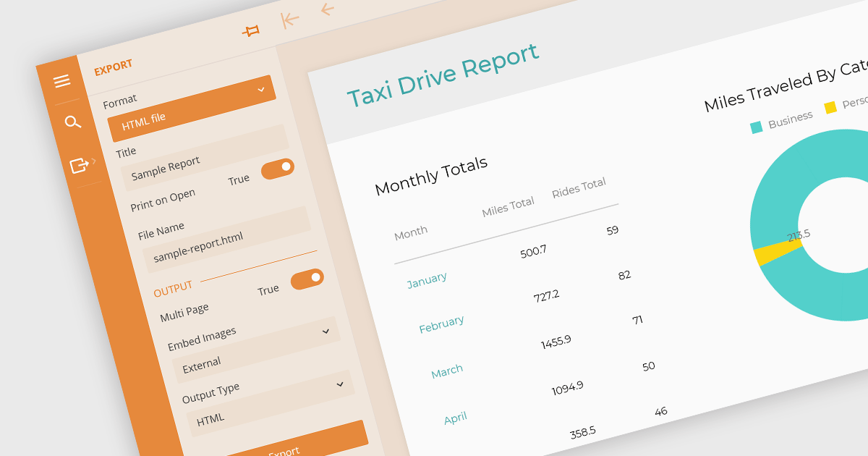Disable the Multi Page toggle

tap(307, 279)
